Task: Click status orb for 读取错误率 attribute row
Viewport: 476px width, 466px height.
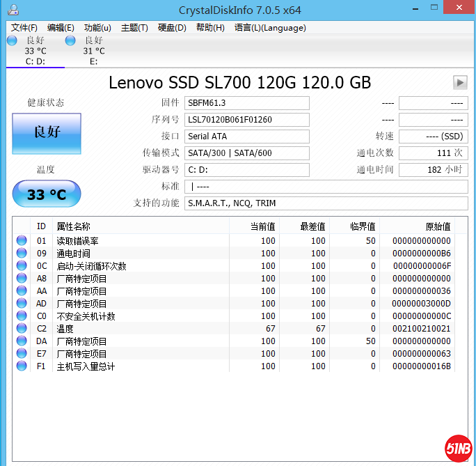Action: pos(22,241)
